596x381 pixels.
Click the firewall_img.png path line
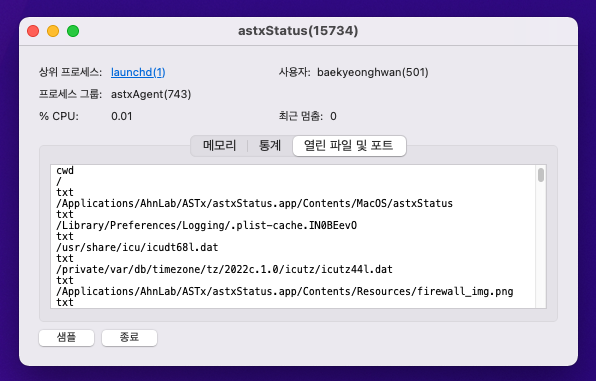click(x=285, y=292)
